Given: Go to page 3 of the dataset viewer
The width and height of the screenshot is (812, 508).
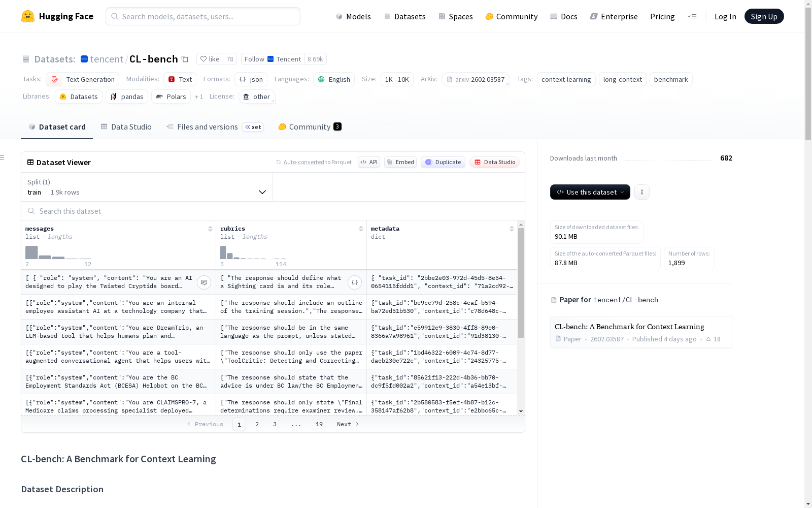Looking at the screenshot, I should tap(275, 424).
